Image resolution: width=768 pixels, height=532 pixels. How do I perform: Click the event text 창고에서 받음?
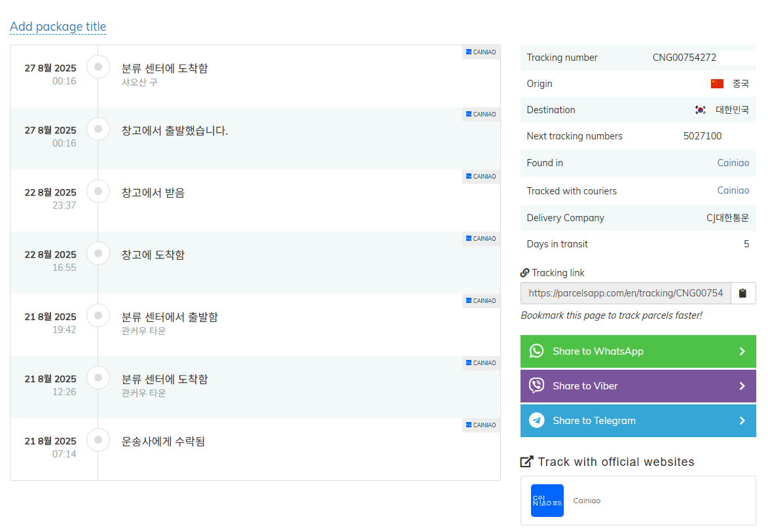click(153, 193)
